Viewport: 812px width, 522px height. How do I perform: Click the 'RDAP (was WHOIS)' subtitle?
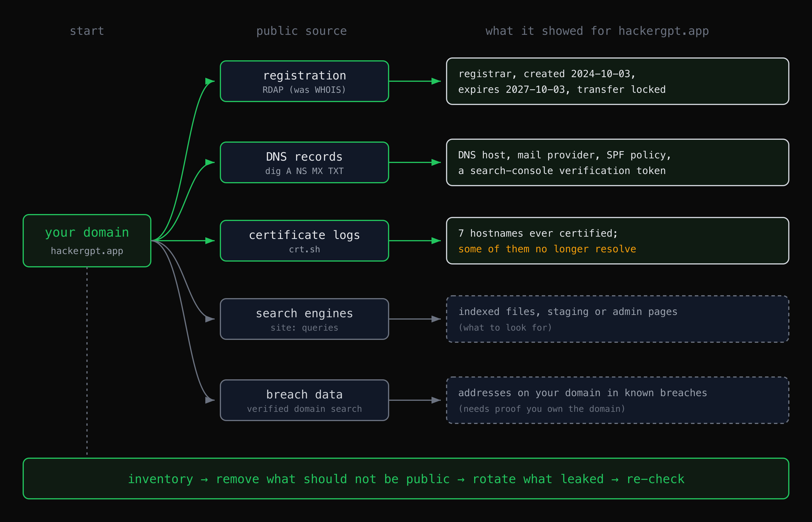(x=304, y=90)
